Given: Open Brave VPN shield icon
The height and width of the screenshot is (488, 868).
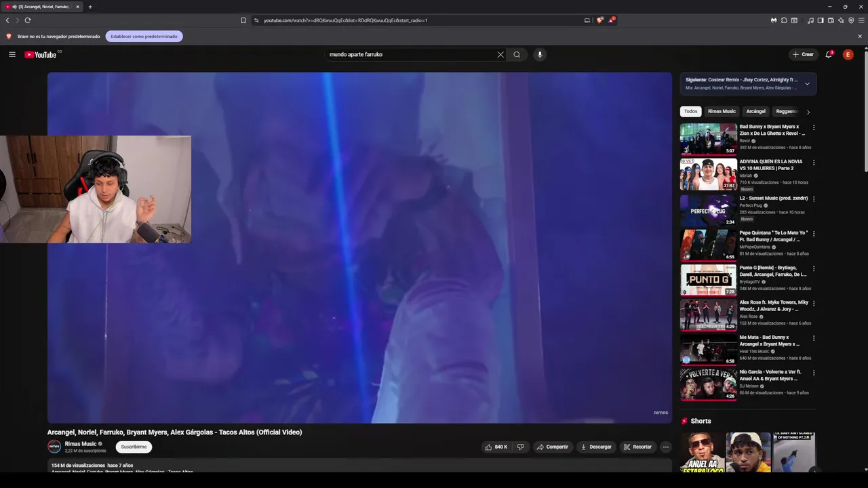Looking at the screenshot, I should [x=851, y=20].
